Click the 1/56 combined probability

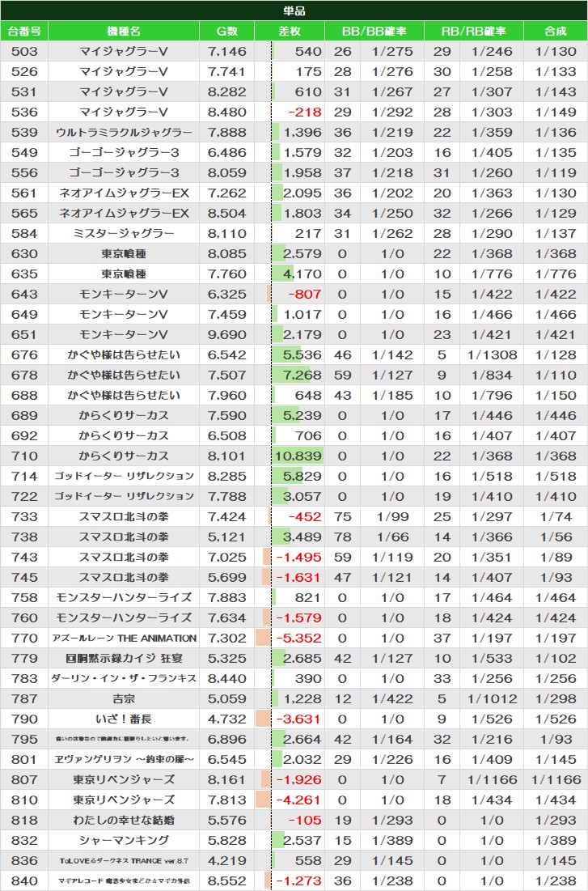[x=556, y=537]
